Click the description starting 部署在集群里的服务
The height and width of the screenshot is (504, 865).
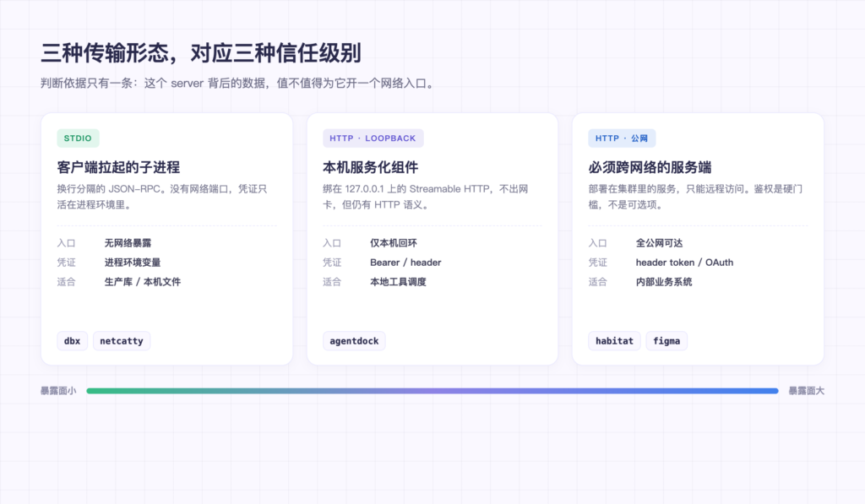pyautogui.click(x=696, y=197)
